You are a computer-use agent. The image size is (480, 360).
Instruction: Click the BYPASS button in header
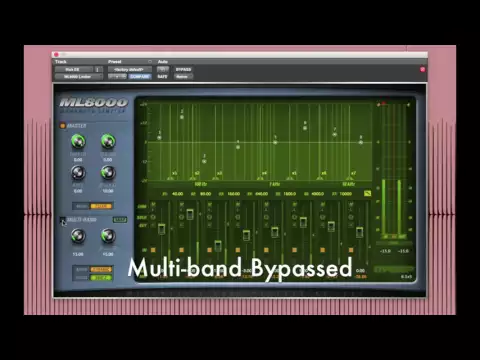click(183, 69)
